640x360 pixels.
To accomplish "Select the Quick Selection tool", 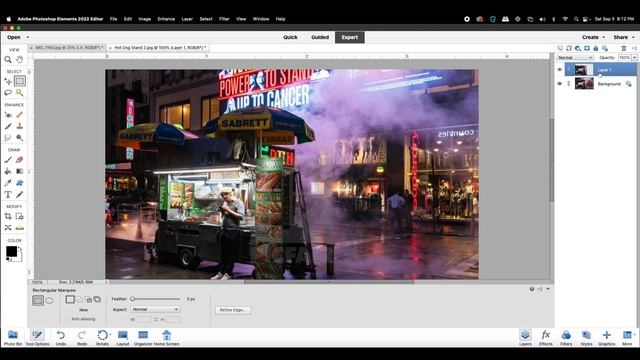I will [x=20, y=93].
